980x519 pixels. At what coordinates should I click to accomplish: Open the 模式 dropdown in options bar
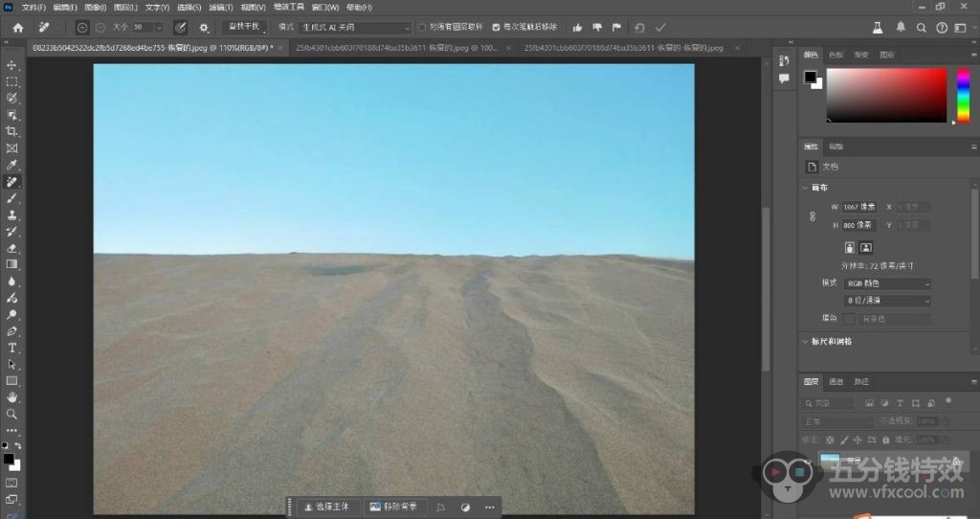[x=354, y=28]
